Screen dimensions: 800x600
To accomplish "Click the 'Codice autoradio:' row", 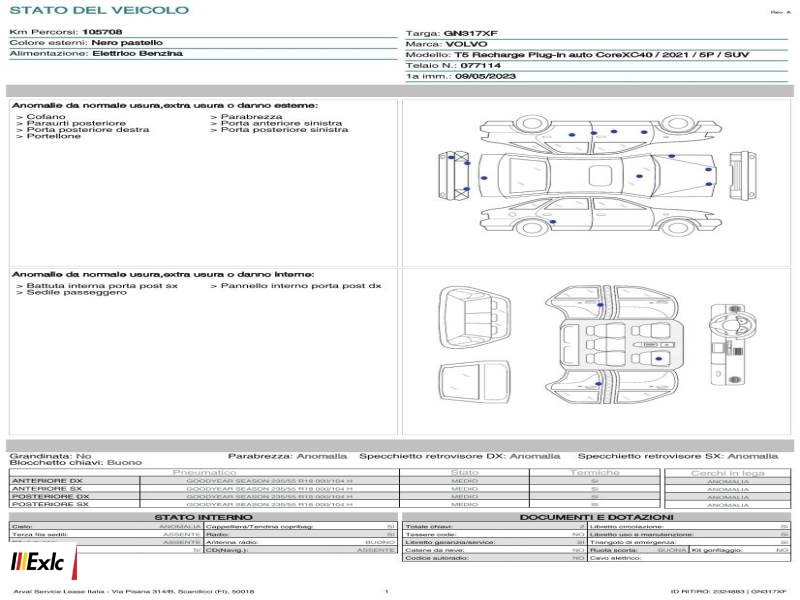I will [x=494, y=558].
